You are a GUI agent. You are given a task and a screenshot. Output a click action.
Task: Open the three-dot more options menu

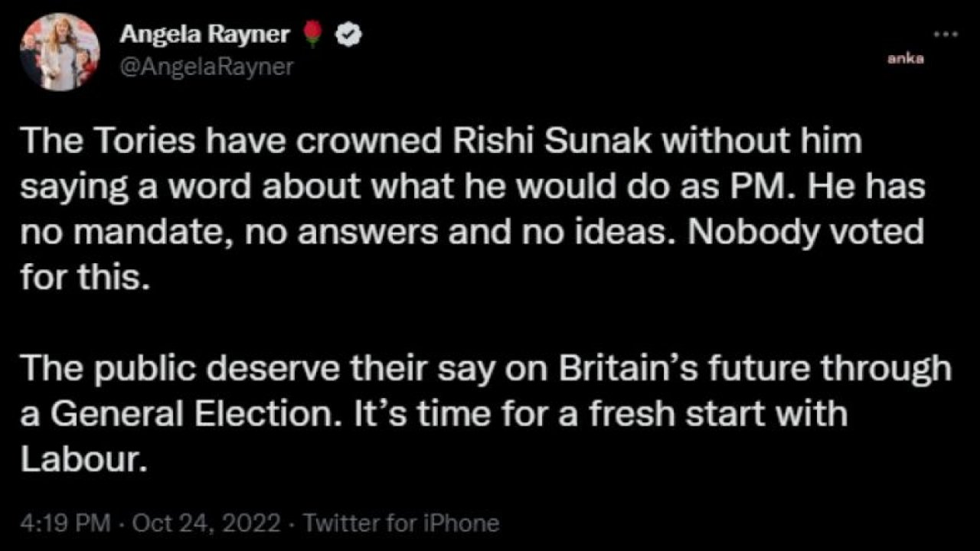point(946,35)
